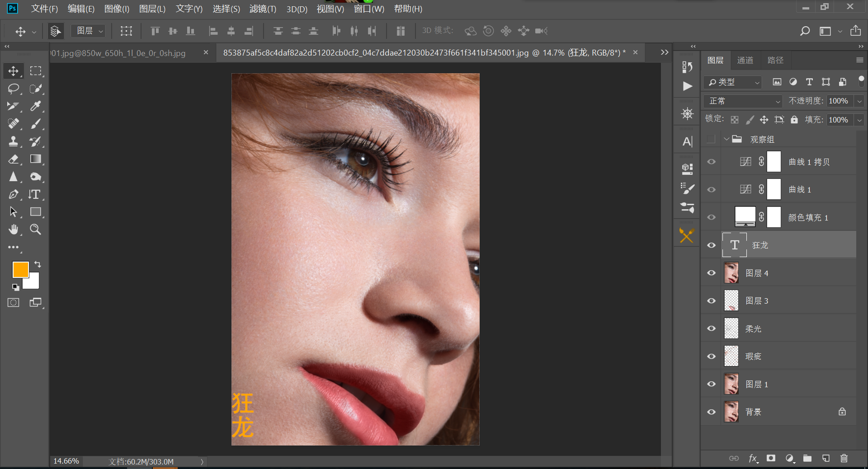Select the Eraser tool
Screen dimensions: 868x469
click(x=14, y=159)
